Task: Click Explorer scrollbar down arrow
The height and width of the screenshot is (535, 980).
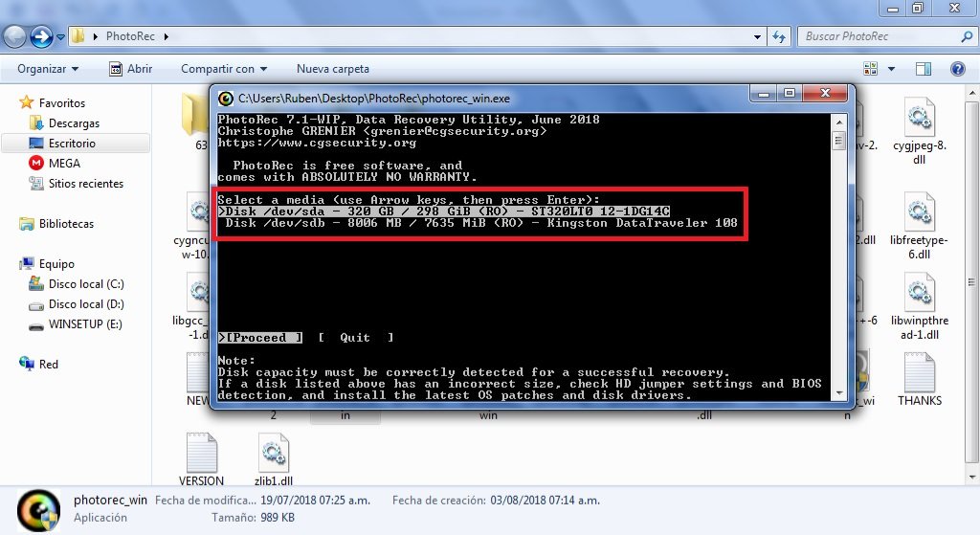Action: pyautogui.click(x=972, y=479)
